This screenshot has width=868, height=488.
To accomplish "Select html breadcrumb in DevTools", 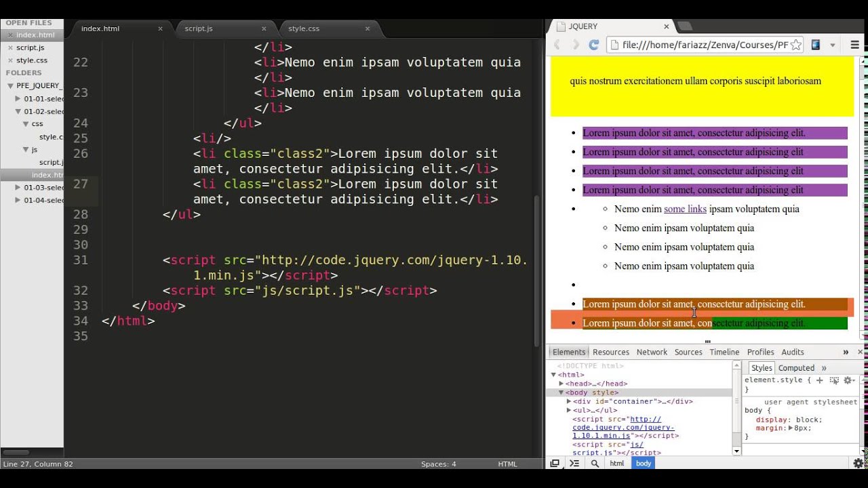I will tap(616, 464).
